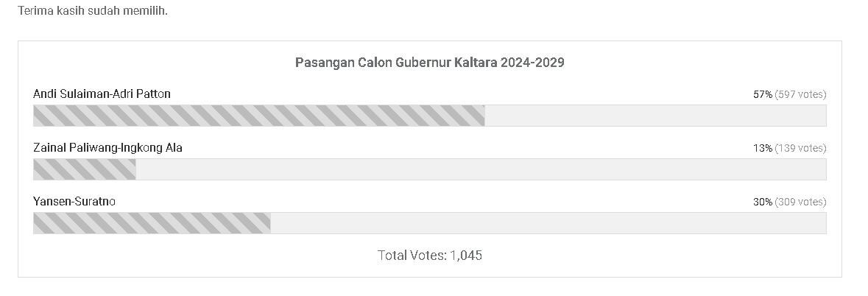Click the striped fill of Yansen-Suratno bar

pyautogui.click(x=152, y=223)
